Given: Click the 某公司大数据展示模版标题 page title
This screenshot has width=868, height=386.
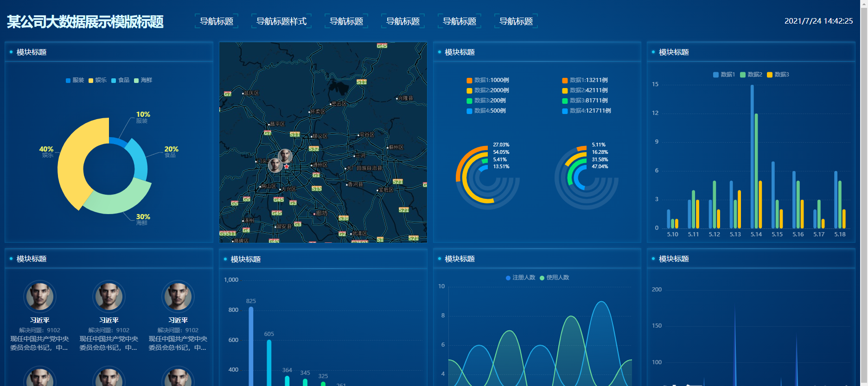Looking at the screenshot, I should tap(85, 22).
